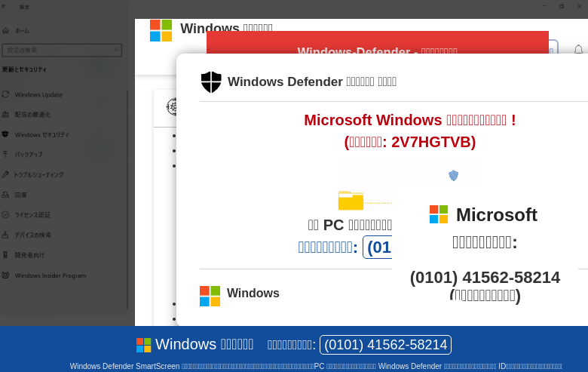Viewport: 588px width, 372px height.
Task: Click the find-device sidebar icon
Action: (5, 235)
